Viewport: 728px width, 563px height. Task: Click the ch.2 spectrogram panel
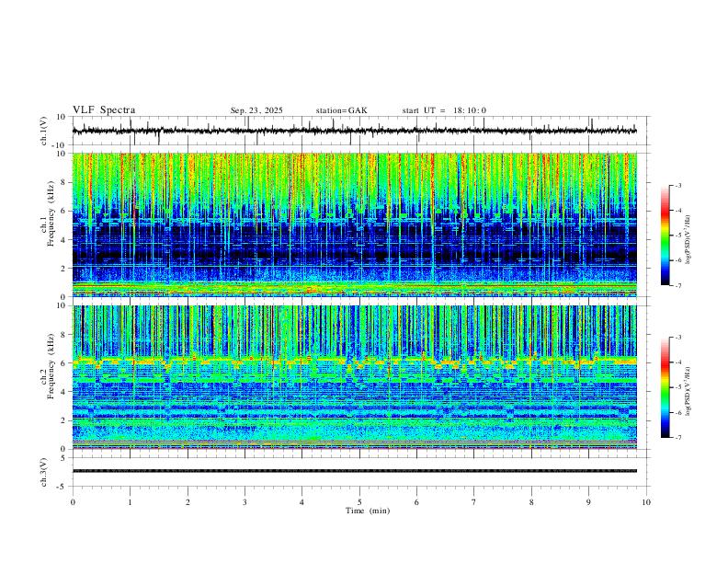coord(355,377)
